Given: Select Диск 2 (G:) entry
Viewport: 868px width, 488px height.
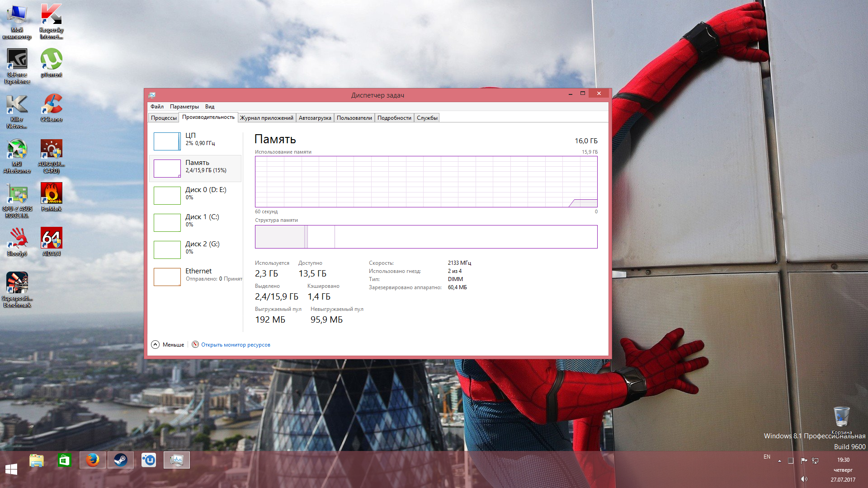Looking at the screenshot, I should [195, 249].
